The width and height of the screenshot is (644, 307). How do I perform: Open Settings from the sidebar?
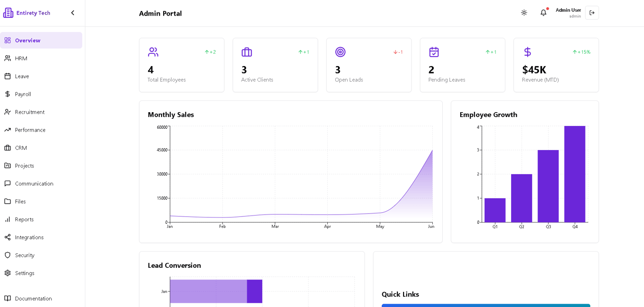25,274
